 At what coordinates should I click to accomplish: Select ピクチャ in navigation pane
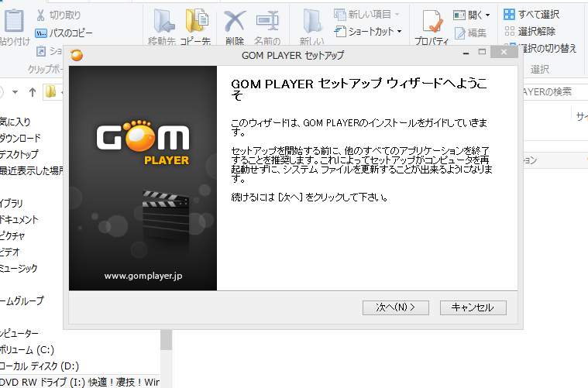tap(12, 235)
